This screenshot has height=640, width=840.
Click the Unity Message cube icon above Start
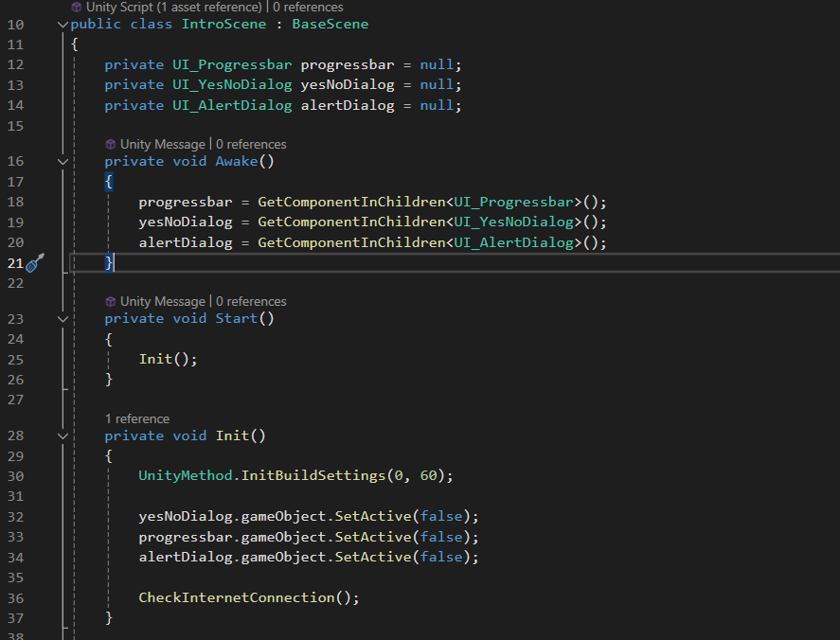point(111,301)
